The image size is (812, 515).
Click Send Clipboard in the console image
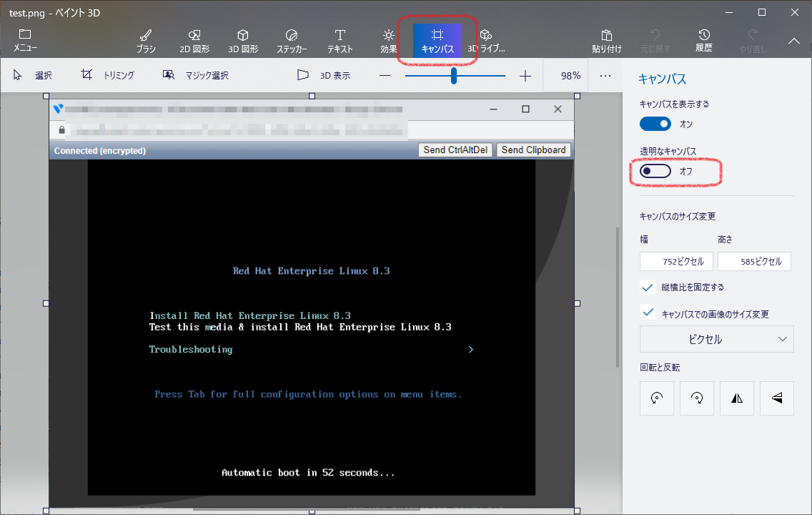[x=533, y=149]
